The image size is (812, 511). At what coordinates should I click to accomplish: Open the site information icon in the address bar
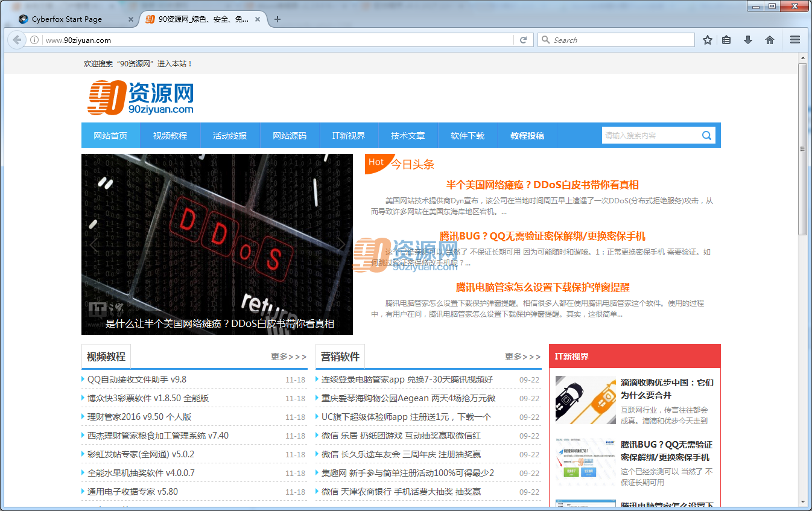(35, 40)
